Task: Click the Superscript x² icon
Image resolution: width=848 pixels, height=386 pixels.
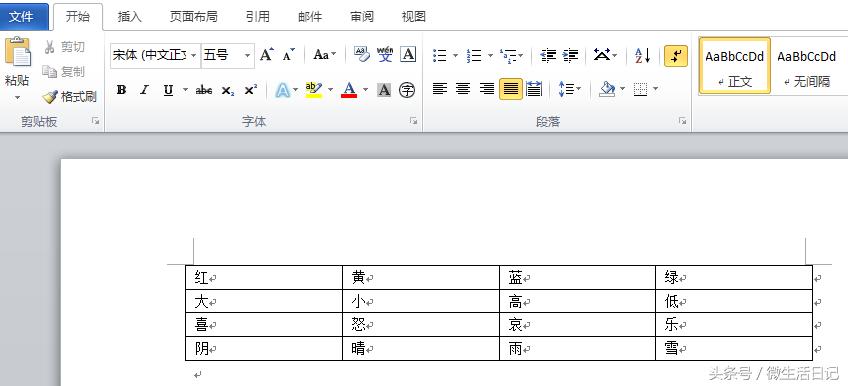Action: pos(250,90)
